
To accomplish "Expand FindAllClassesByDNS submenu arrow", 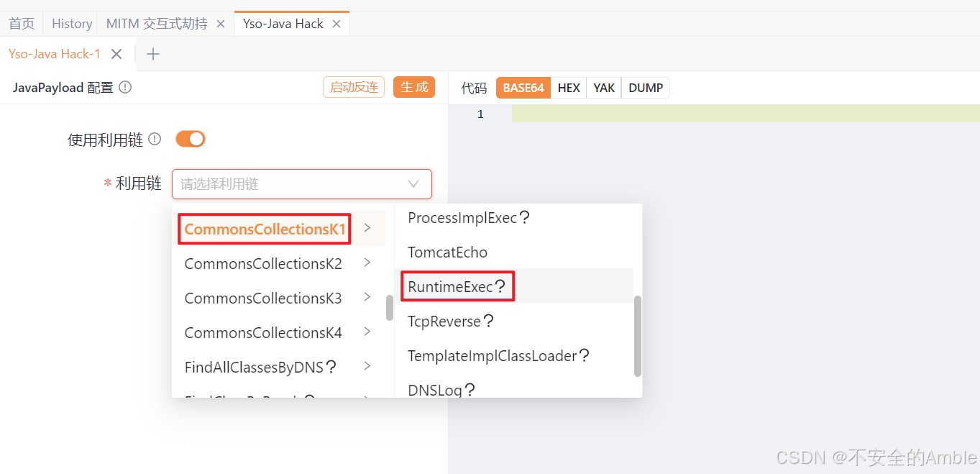I will (367, 366).
